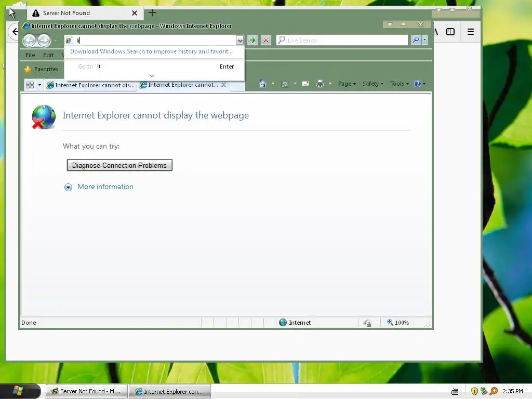Open the Safety menu

(373, 84)
